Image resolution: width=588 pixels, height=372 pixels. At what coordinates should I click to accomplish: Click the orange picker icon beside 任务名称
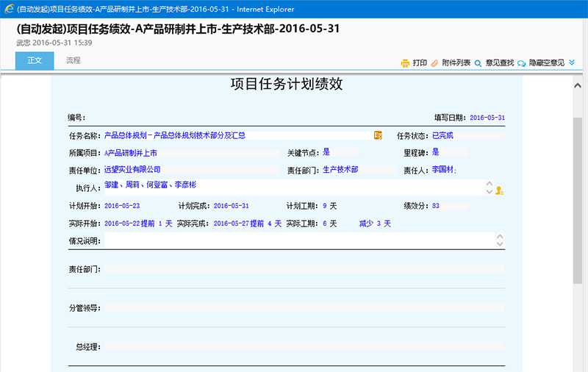(x=378, y=135)
